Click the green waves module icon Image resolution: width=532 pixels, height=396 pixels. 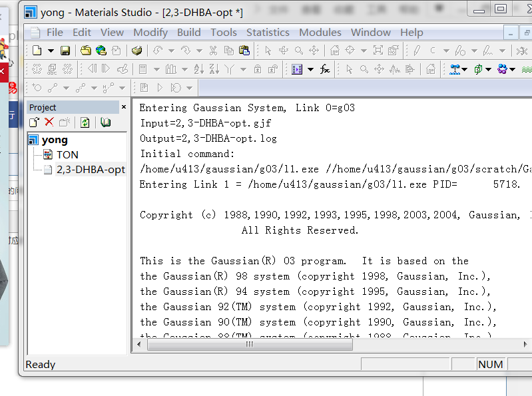click(526, 69)
